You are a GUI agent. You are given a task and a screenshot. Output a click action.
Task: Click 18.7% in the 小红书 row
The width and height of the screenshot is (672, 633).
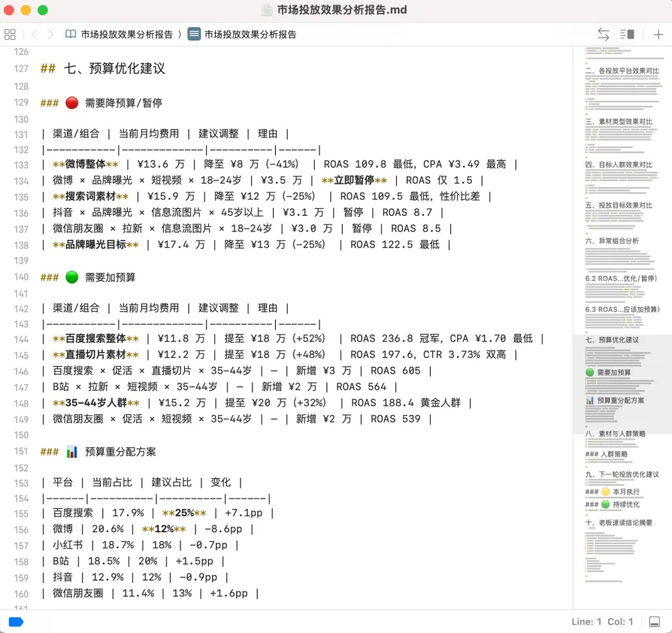click(118, 545)
